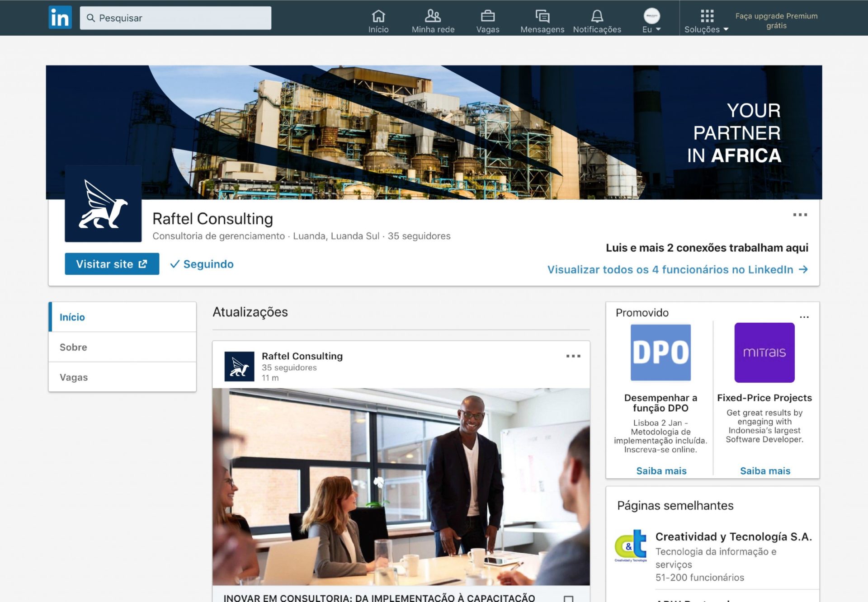868x602 pixels.
Task: Open the post meeting room image
Action: (401, 487)
